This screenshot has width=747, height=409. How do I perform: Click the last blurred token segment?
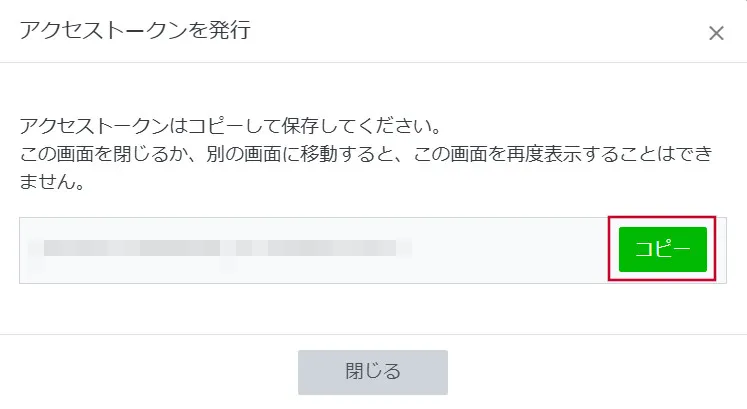pos(332,248)
